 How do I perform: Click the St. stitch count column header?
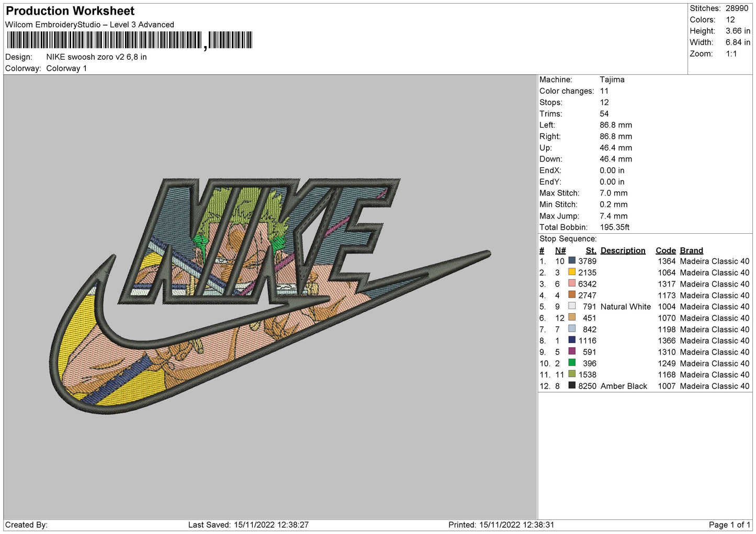[591, 251]
